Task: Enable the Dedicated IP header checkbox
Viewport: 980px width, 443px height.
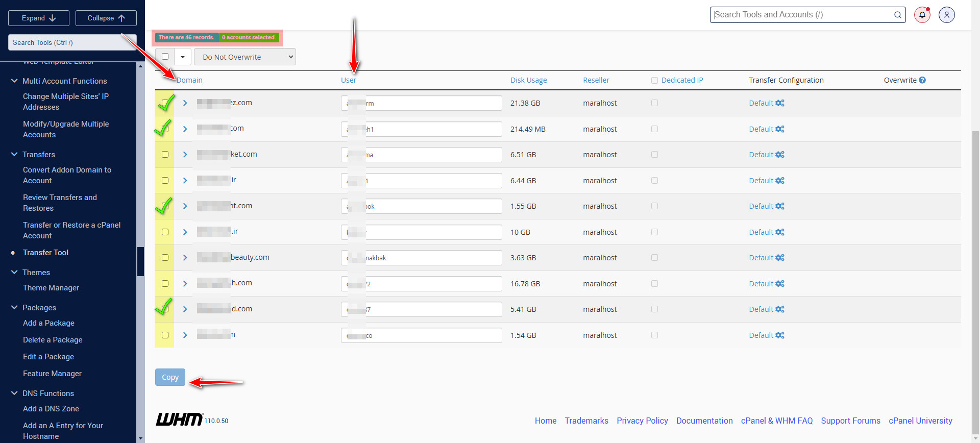Action: [654, 80]
